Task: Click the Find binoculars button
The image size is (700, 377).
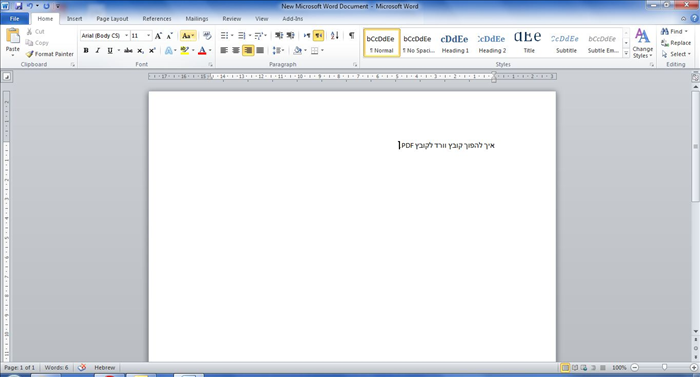Action: [674, 31]
